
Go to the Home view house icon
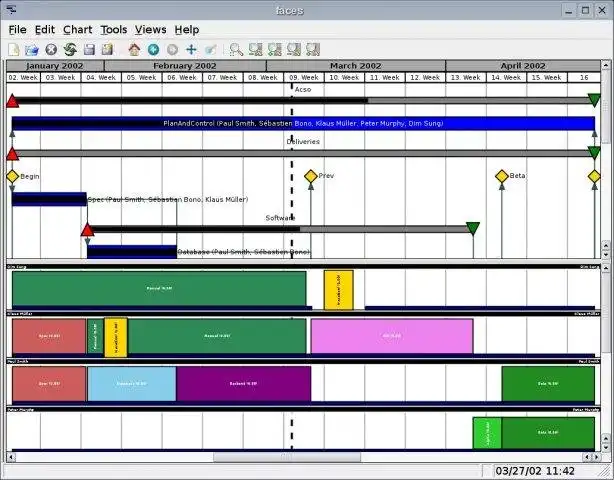[134, 50]
